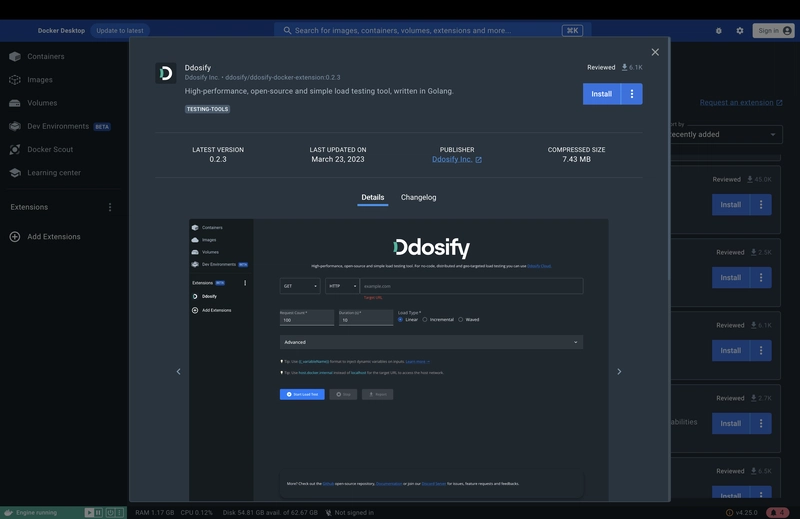Click the 7.43 MB compressed size value
The image size is (800, 519).
pos(577,159)
